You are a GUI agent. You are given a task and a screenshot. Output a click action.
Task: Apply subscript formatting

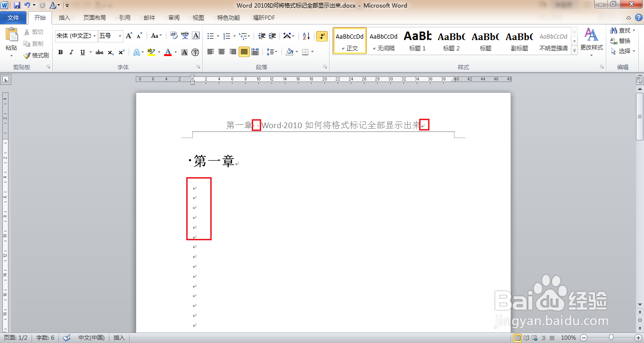tap(110, 52)
